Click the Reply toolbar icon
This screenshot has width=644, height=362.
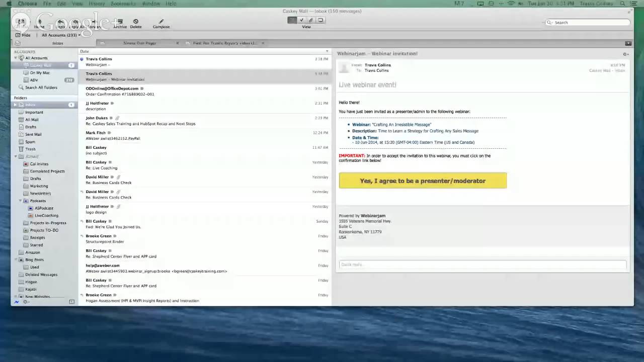pyautogui.click(x=60, y=22)
